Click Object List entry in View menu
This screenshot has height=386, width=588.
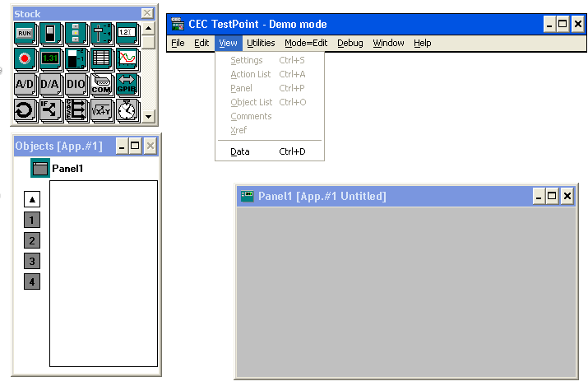coord(270,102)
